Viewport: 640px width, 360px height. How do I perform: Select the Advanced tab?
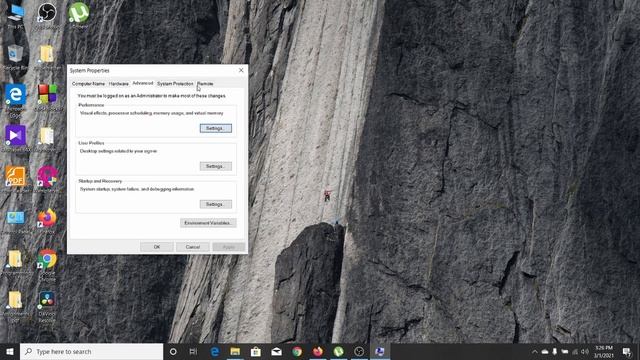(x=143, y=83)
